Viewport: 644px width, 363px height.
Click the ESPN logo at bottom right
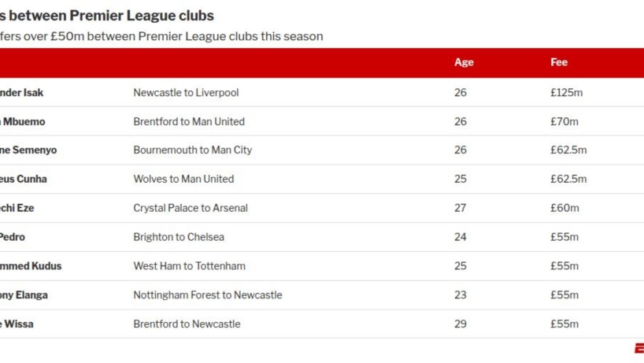(x=638, y=348)
